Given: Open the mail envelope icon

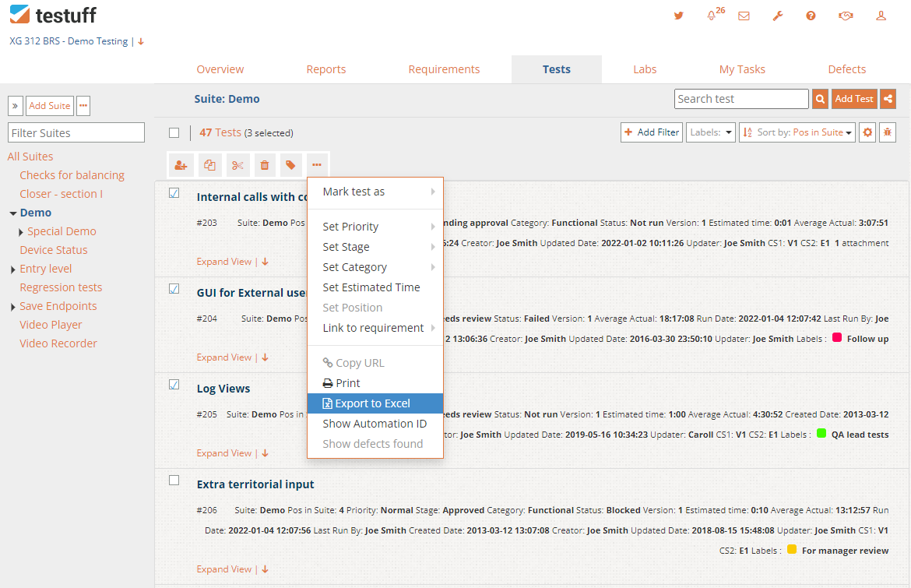Looking at the screenshot, I should [x=744, y=16].
